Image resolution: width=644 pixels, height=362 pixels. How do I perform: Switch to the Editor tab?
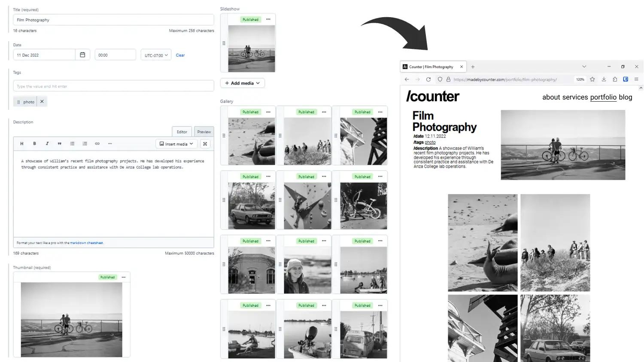182,132
